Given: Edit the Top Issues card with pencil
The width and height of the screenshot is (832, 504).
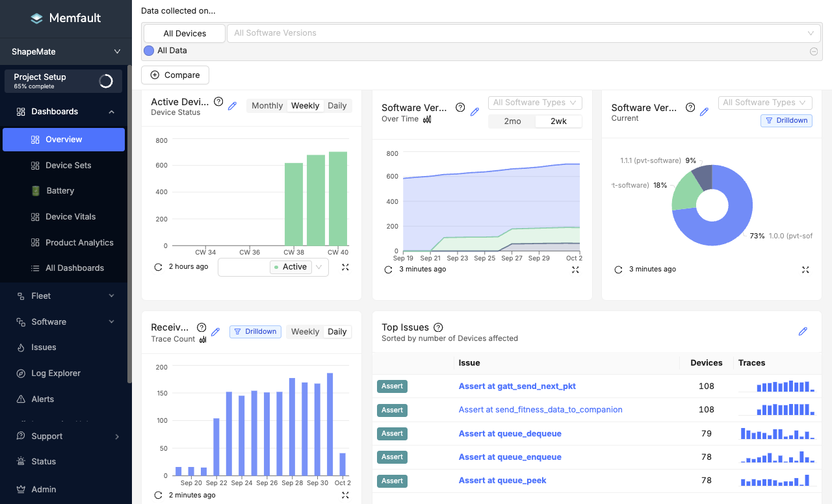Looking at the screenshot, I should pyautogui.click(x=803, y=332).
